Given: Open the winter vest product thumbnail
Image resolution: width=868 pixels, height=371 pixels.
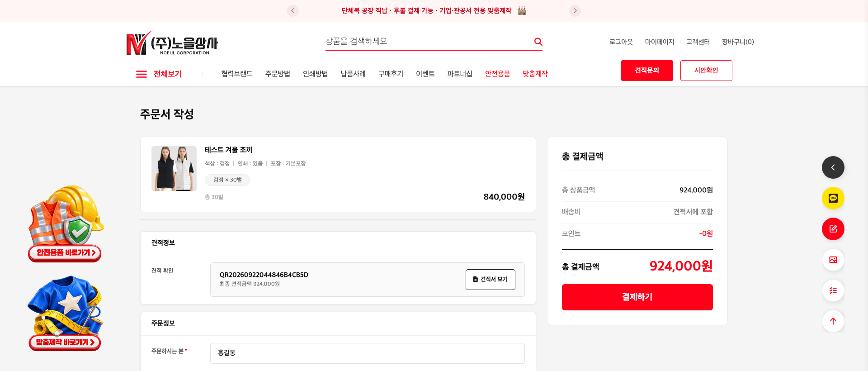Looking at the screenshot, I should 174,169.
